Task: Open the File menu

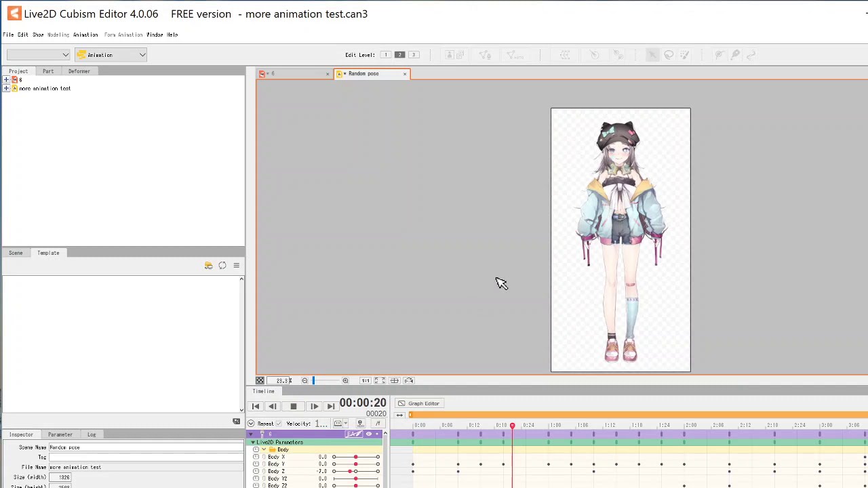Action: tap(8, 35)
